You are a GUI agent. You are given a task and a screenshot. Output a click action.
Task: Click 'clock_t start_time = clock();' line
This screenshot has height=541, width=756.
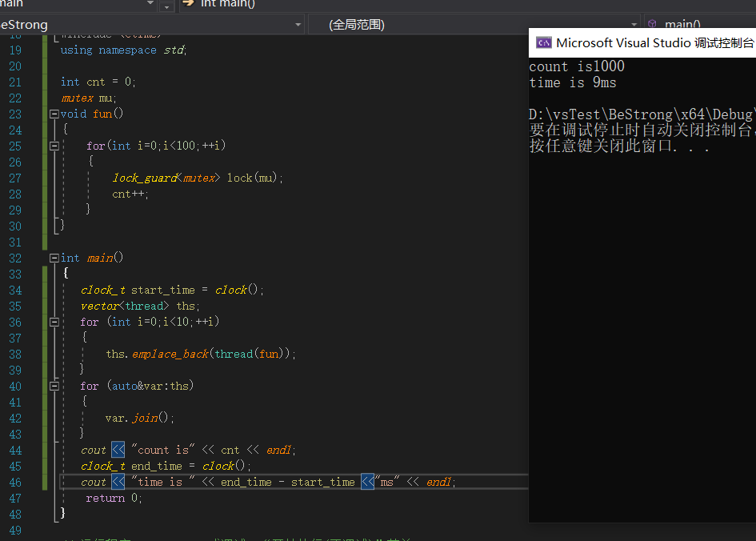(172, 291)
